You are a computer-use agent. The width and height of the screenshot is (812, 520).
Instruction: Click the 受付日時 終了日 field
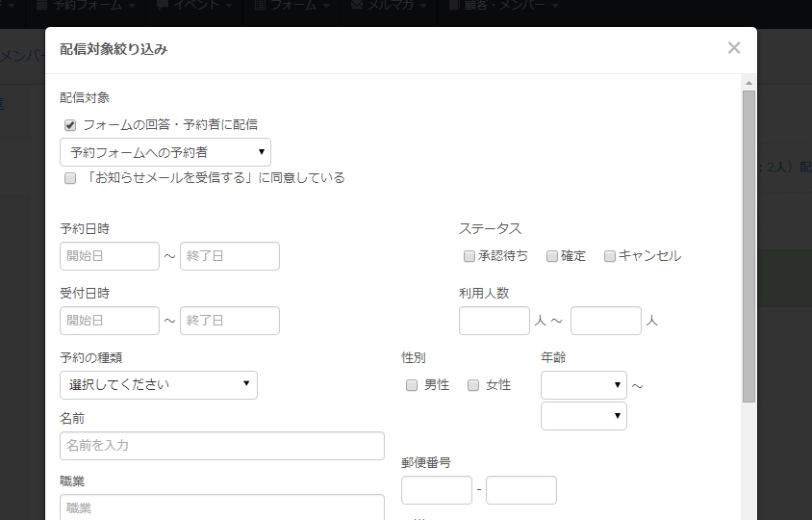(x=230, y=321)
